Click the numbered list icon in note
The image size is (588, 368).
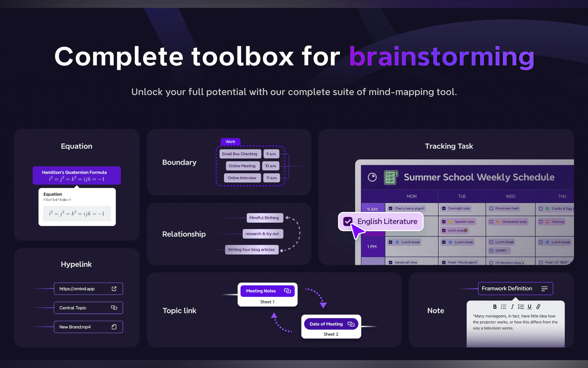521,307
